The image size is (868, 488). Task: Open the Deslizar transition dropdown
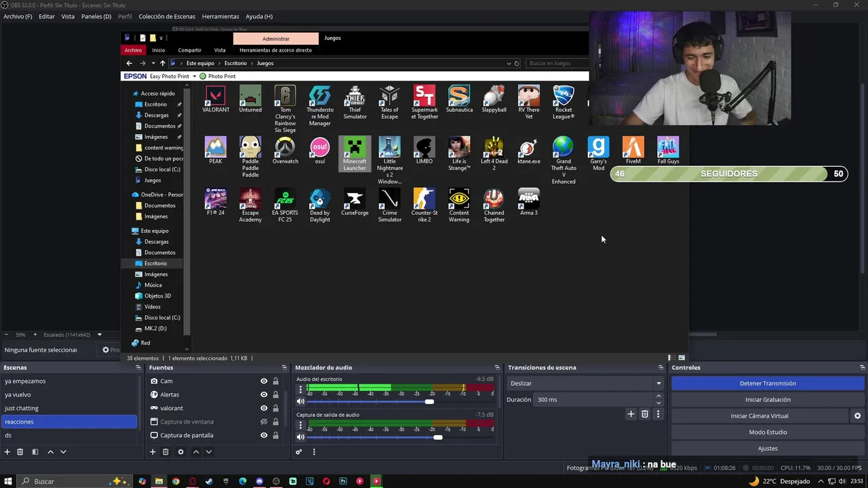(585, 383)
